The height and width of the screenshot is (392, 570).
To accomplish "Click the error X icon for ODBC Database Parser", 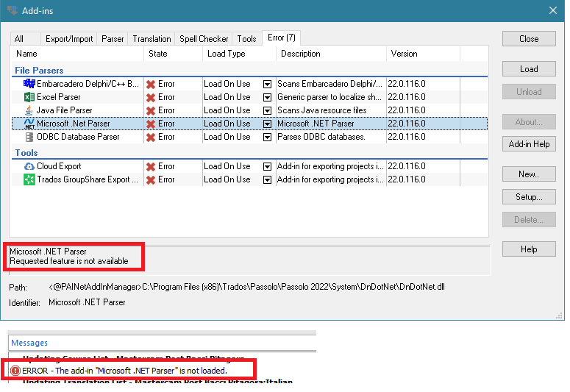I will click(151, 137).
